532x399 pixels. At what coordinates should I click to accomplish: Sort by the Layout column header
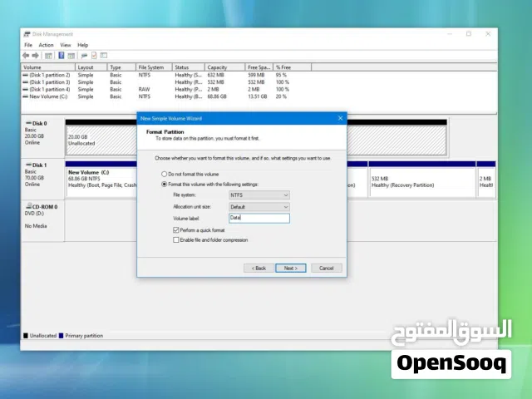(91, 67)
